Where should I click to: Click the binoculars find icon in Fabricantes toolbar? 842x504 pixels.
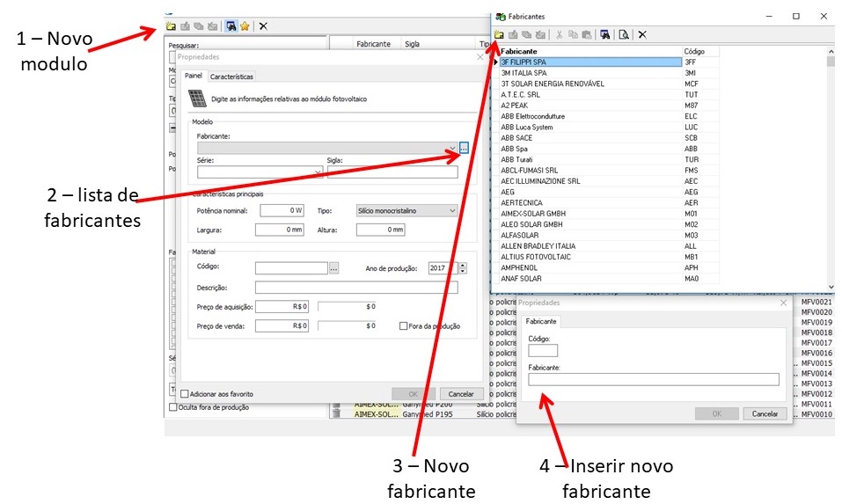(605, 35)
